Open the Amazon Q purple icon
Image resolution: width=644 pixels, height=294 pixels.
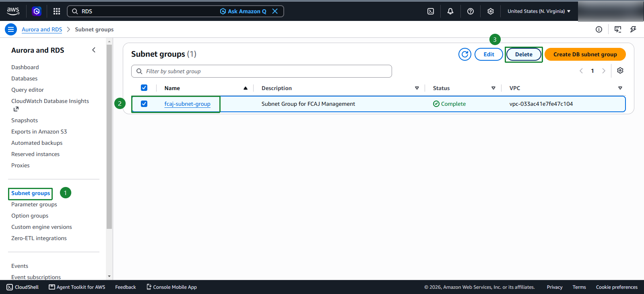click(37, 11)
